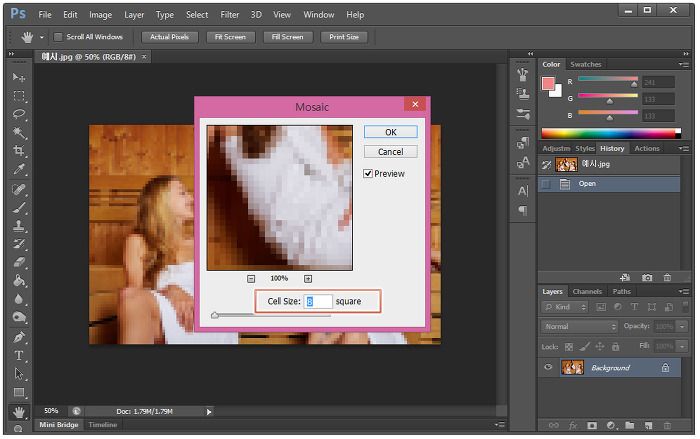The image size is (700, 439).
Task: Toggle lock image pixels brush icon
Action: 584,347
